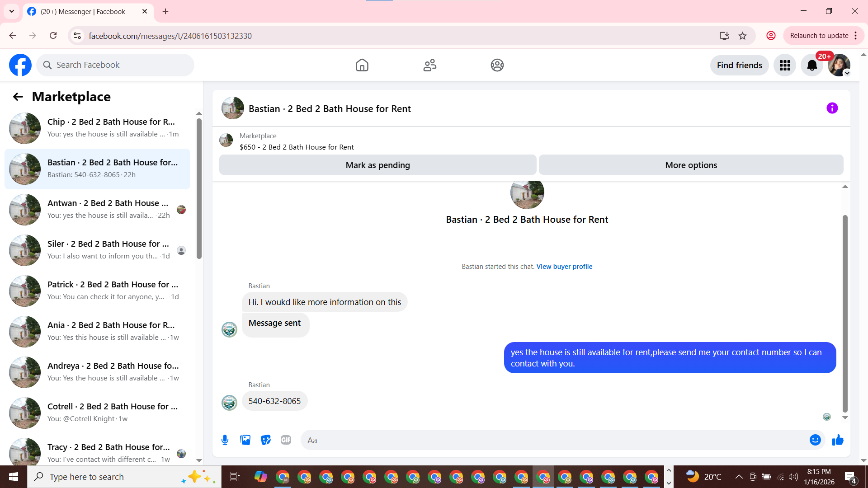The width and height of the screenshot is (868, 488).
Task: Click Mark as pending button
Action: click(377, 165)
